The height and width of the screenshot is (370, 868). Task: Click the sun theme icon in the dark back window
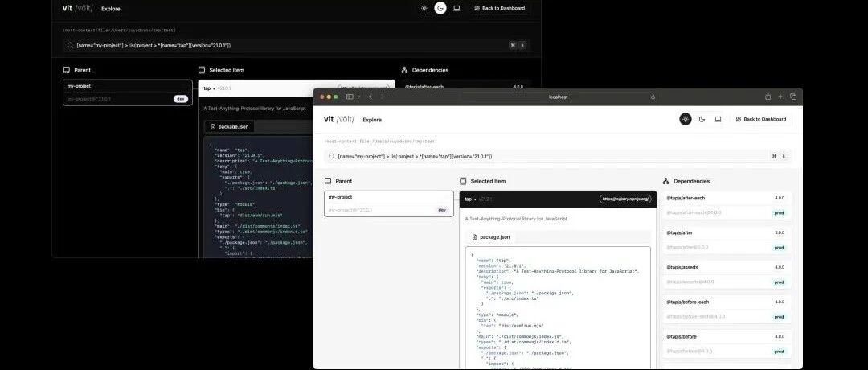424,8
